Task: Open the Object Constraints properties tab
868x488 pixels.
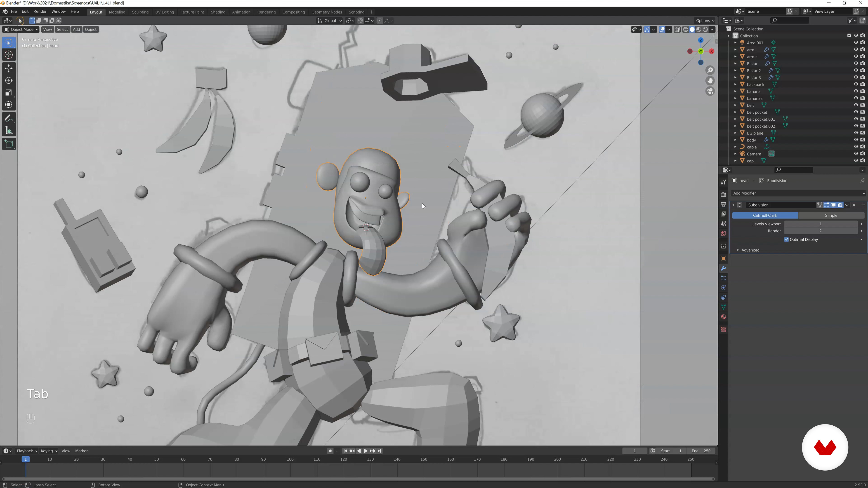Action: point(723,297)
